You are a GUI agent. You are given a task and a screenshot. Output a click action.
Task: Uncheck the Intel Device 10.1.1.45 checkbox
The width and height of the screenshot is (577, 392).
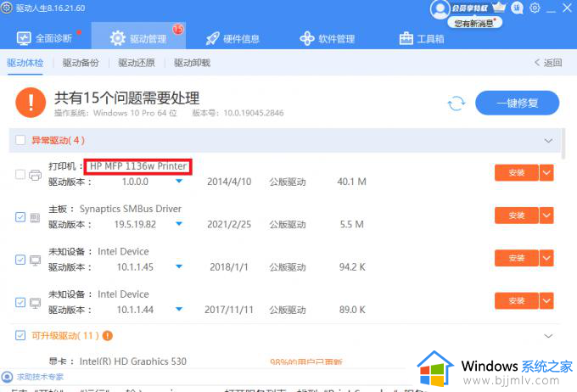20,260
